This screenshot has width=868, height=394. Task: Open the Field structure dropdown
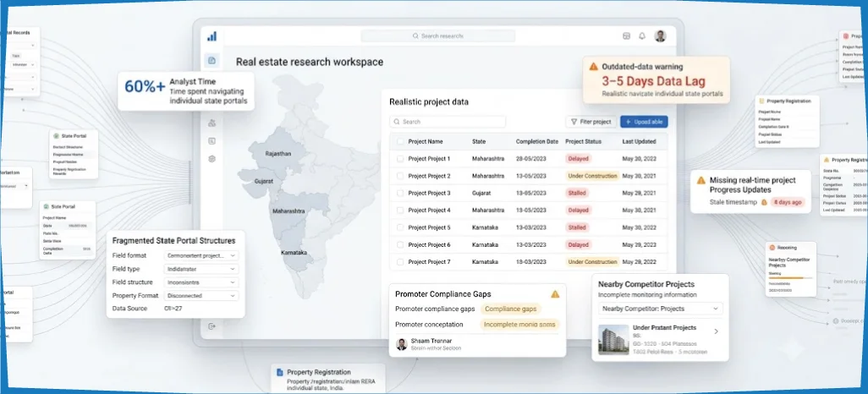coord(201,282)
